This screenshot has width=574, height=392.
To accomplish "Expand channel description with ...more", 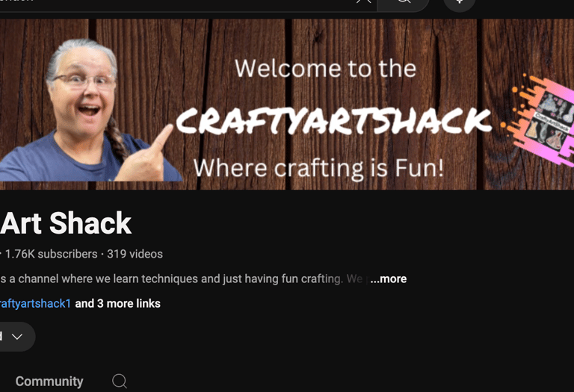I will pos(388,279).
